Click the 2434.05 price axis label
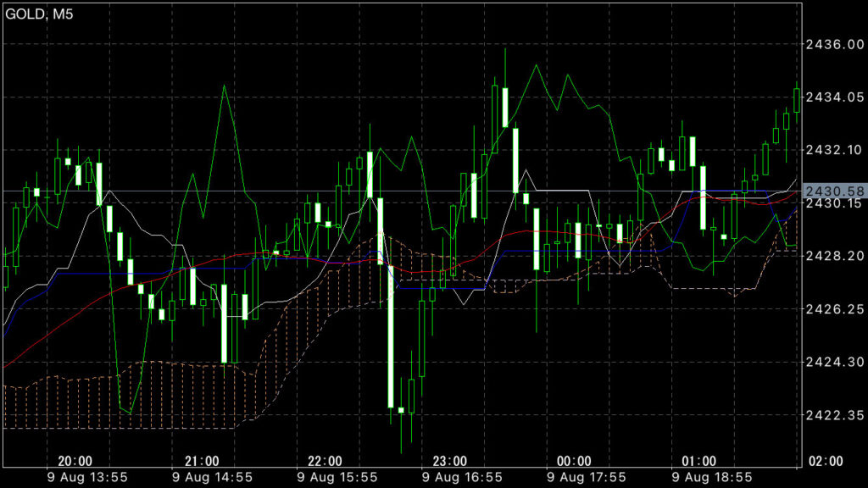The width and height of the screenshot is (868, 488). pyautogui.click(x=835, y=97)
